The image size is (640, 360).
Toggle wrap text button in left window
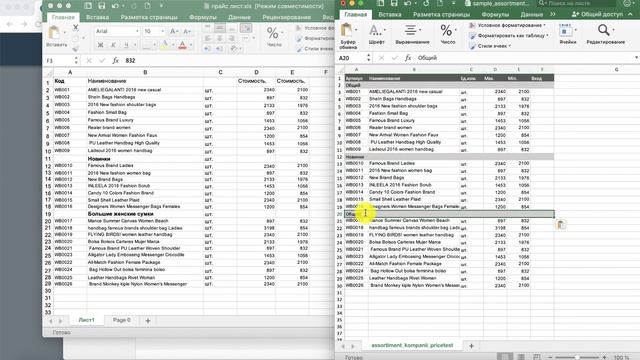click(x=246, y=28)
